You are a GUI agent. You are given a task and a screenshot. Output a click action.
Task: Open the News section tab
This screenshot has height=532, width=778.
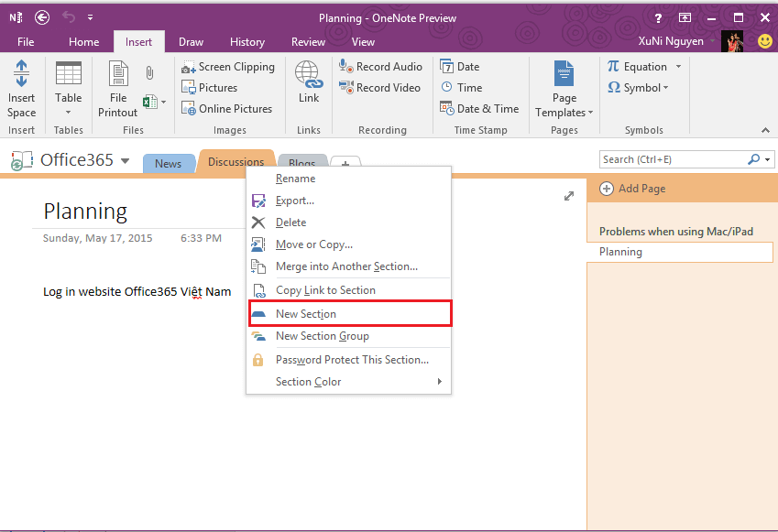168,164
